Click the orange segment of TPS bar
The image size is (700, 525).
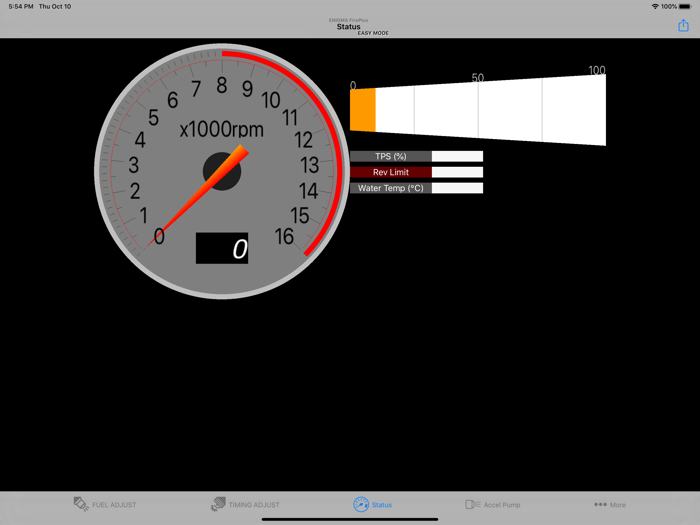pyautogui.click(x=363, y=110)
